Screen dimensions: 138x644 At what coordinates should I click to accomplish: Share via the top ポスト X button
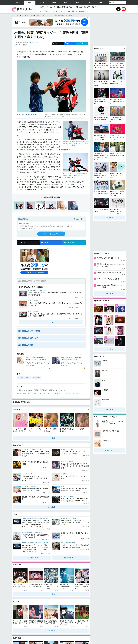[x=57, y=43]
